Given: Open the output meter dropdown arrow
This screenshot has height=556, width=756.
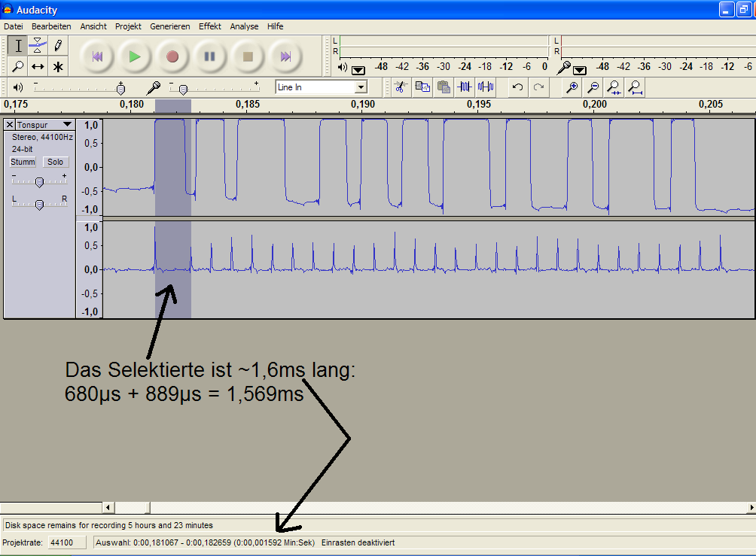Looking at the screenshot, I should coord(358,70).
